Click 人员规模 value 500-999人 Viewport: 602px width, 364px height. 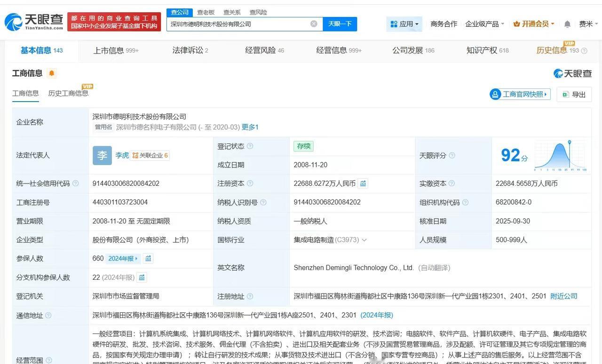[x=511, y=240]
